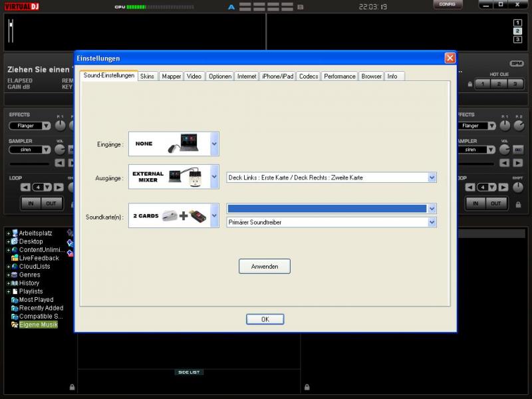Select the Recently Added folder
This screenshot has height=399, width=532.
(41, 308)
